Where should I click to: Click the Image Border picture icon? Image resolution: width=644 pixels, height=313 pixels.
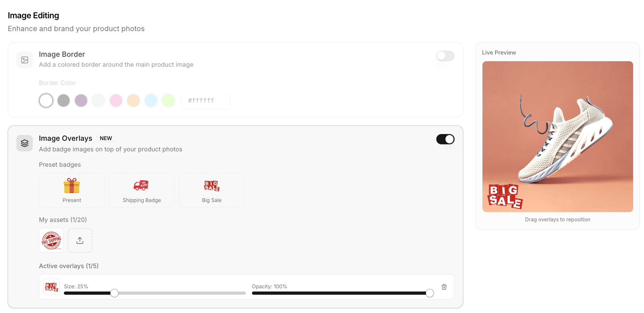(25, 60)
